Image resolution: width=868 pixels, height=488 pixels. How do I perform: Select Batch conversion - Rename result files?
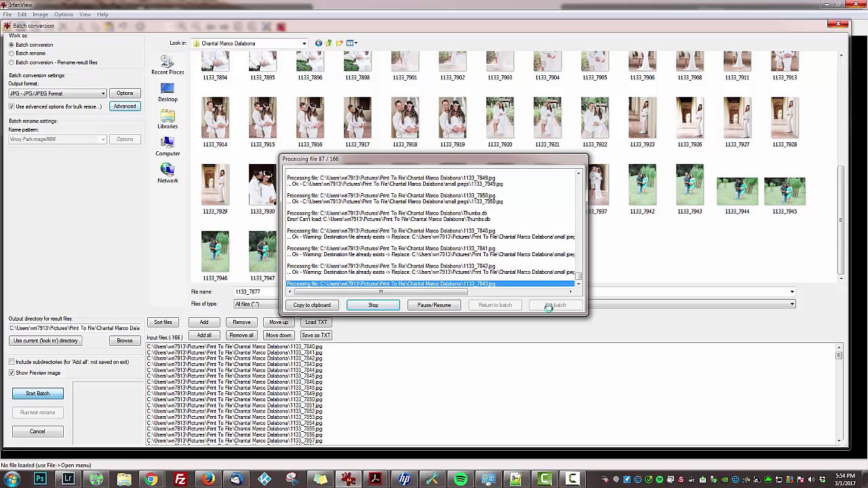[12, 62]
